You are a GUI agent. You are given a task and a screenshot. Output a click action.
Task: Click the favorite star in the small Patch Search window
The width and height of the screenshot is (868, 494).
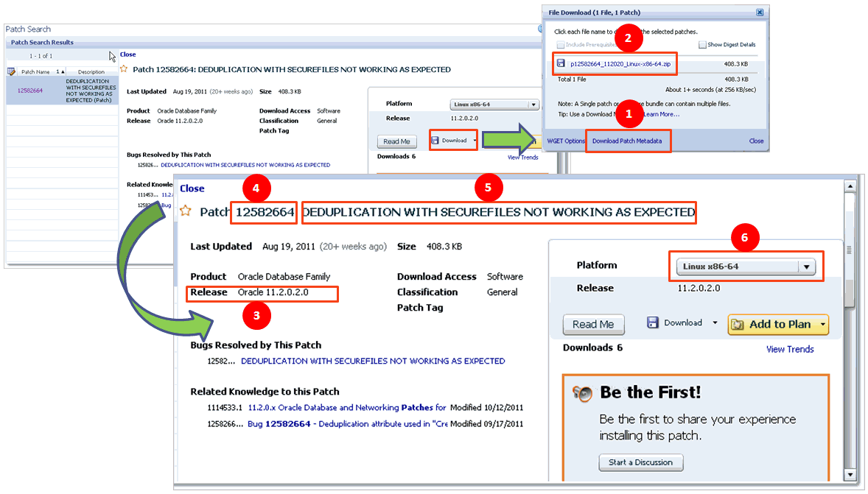[x=124, y=68]
